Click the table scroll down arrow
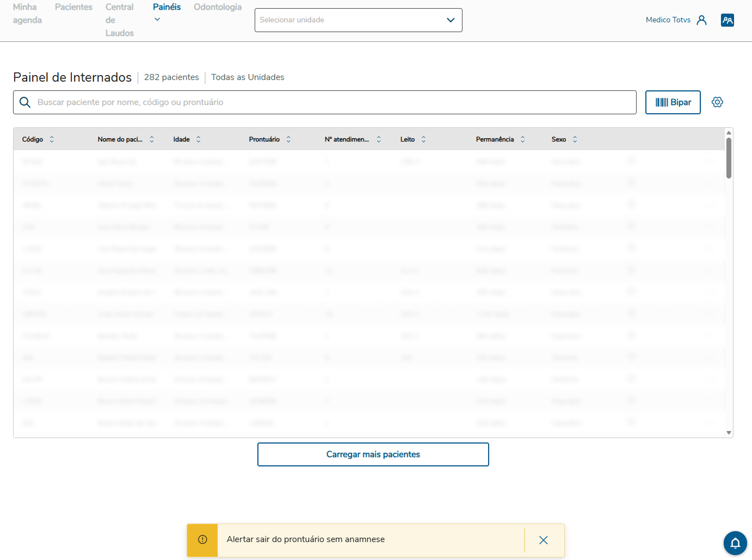Image resolution: width=752 pixels, height=560 pixels. (x=729, y=433)
